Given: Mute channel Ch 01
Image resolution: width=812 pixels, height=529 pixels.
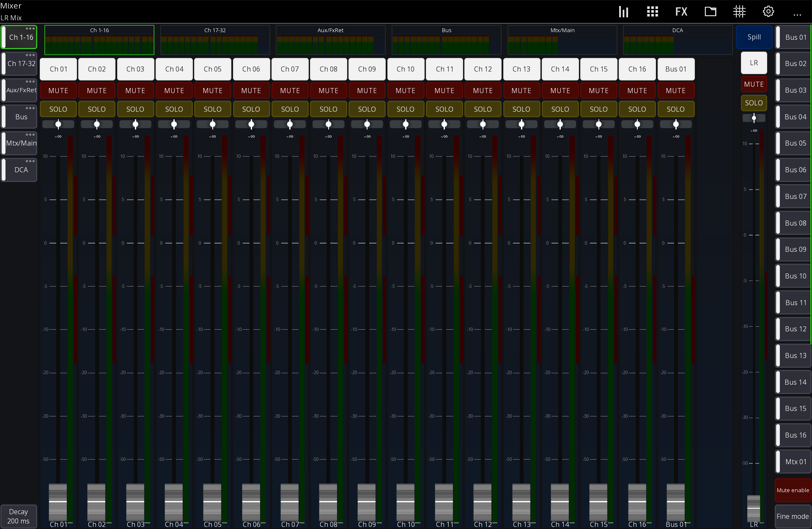Looking at the screenshot, I should [58, 91].
